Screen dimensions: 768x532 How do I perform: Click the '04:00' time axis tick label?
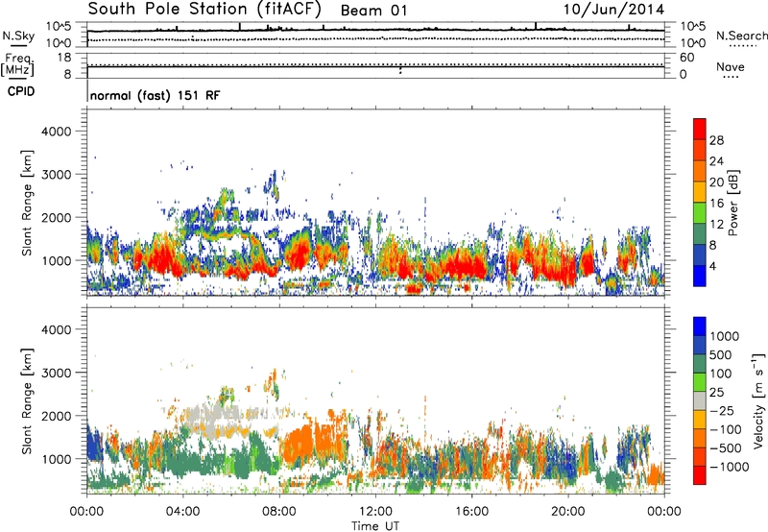coord(182,512)
